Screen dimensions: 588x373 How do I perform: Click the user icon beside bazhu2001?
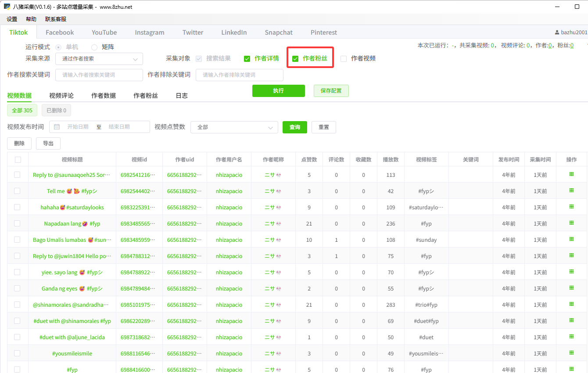click(x=557, y=32)
